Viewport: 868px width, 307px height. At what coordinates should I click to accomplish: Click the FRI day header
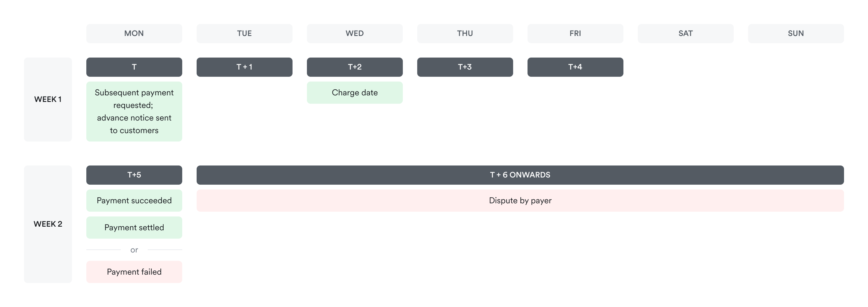coord(575,33)
